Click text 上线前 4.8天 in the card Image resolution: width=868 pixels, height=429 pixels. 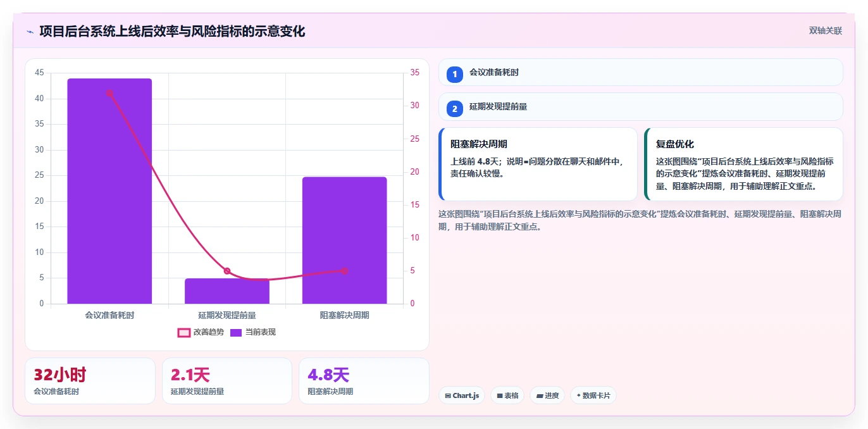[x=474, y=161]
